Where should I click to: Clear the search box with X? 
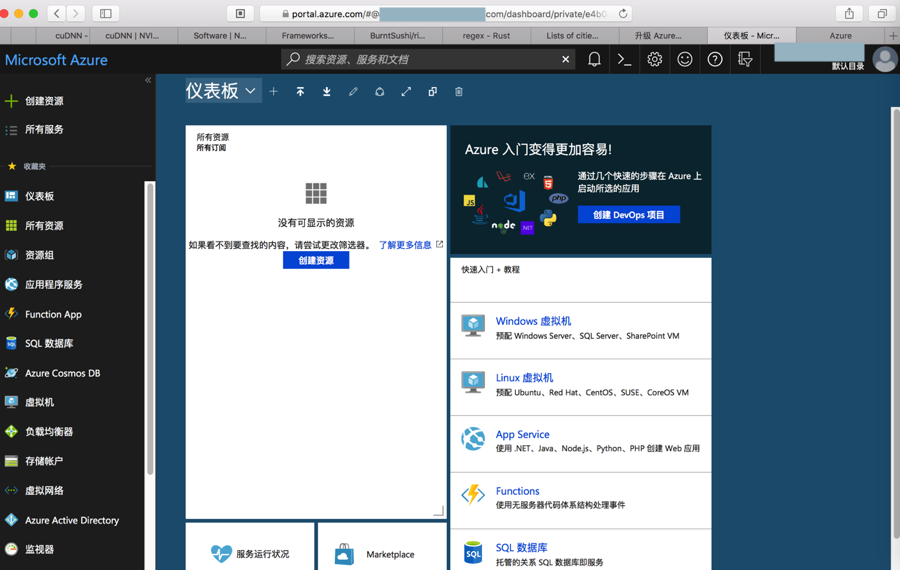pyautogui.click(x=565, y=59)
